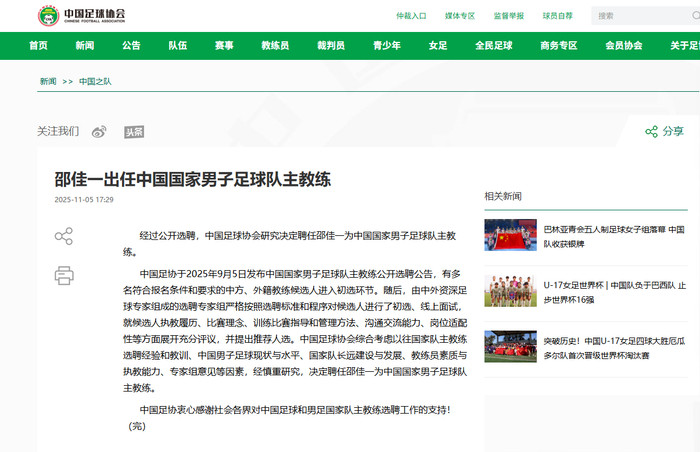Open thumbnail of Bahrain futsal women's news
The width and height of the screenshot is (700, 452).
(510, 234)
